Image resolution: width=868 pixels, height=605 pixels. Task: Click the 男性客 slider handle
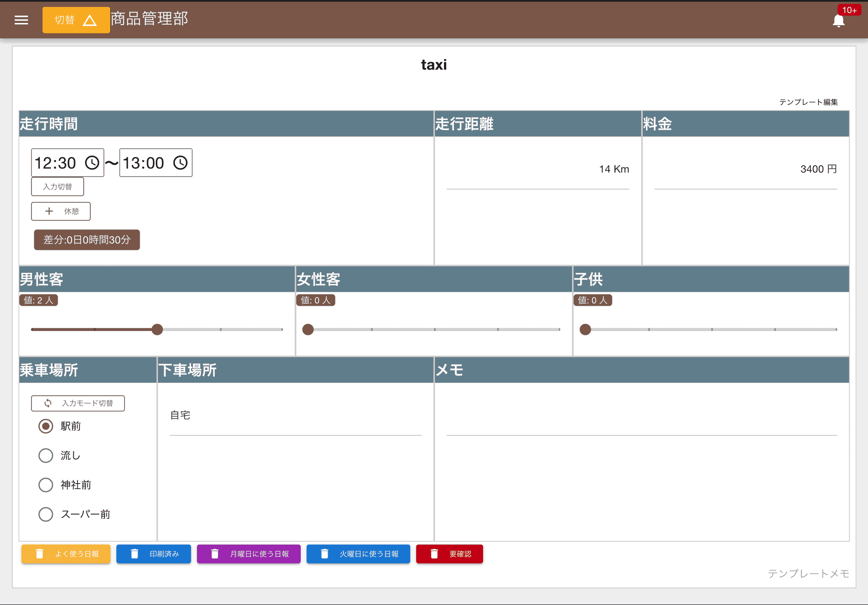[158, 330]
